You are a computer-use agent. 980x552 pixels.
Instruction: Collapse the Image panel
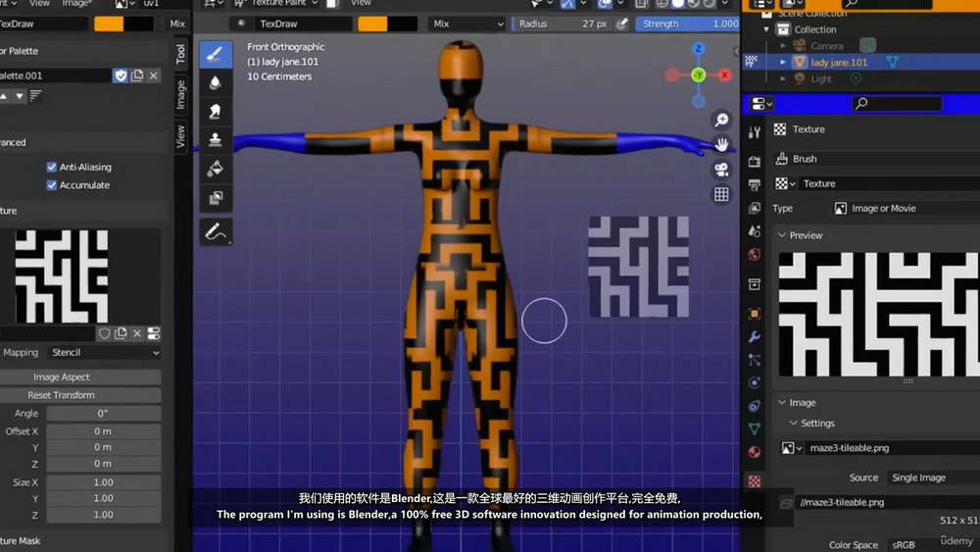(x=782, y=403)
